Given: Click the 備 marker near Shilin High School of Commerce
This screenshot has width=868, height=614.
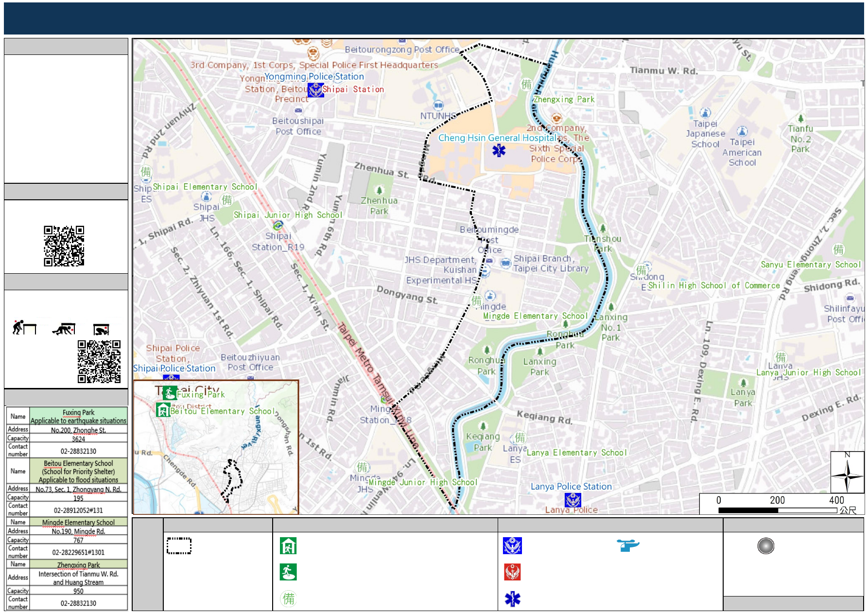Looking at the screenshot, I should point(642,270).
